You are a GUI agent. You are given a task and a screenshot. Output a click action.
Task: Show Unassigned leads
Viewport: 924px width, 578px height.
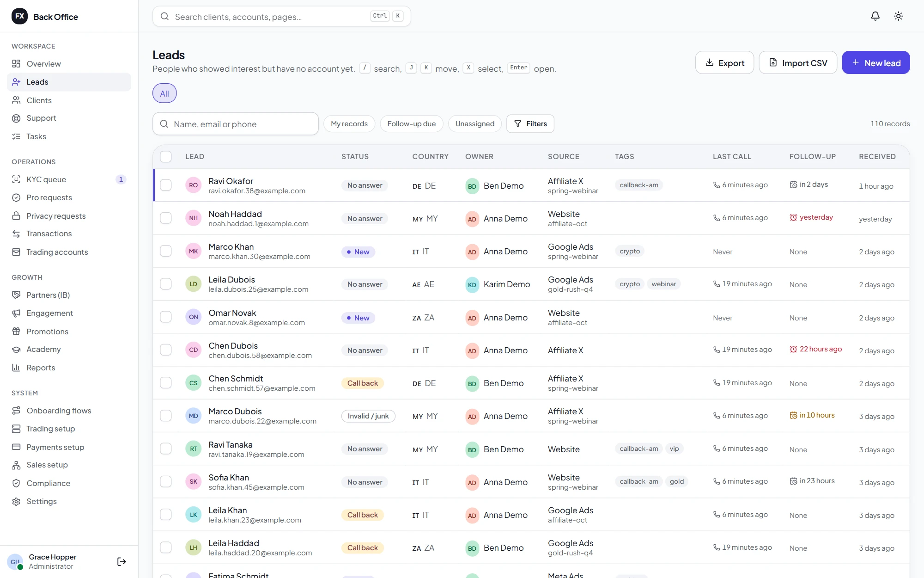[475, 124]
